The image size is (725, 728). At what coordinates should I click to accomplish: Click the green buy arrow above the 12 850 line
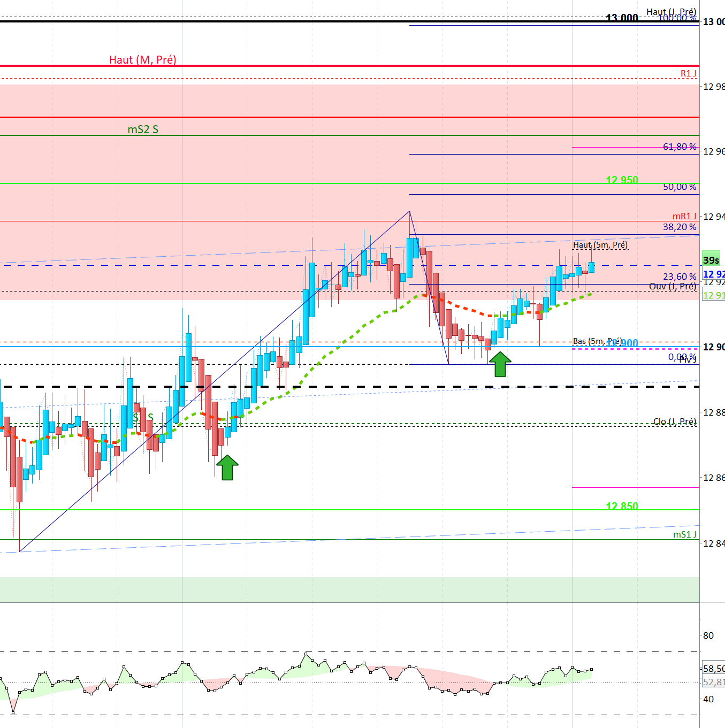(227, 468)
